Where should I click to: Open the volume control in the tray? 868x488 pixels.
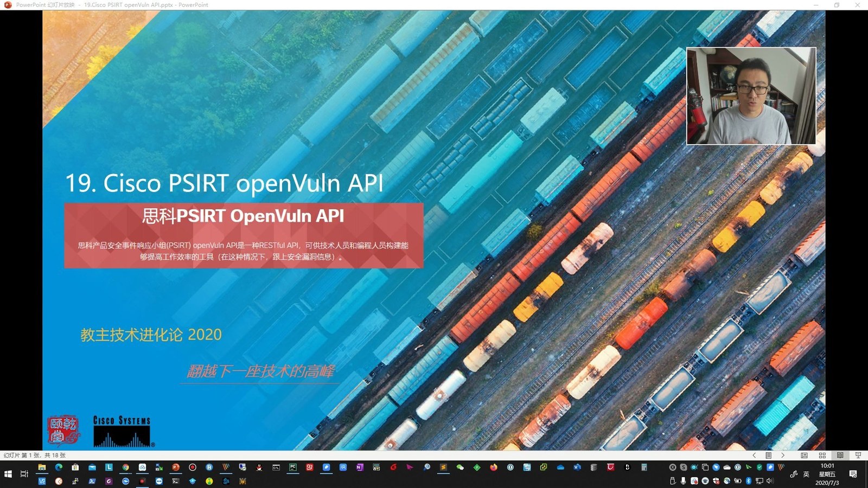pos(770,480)
